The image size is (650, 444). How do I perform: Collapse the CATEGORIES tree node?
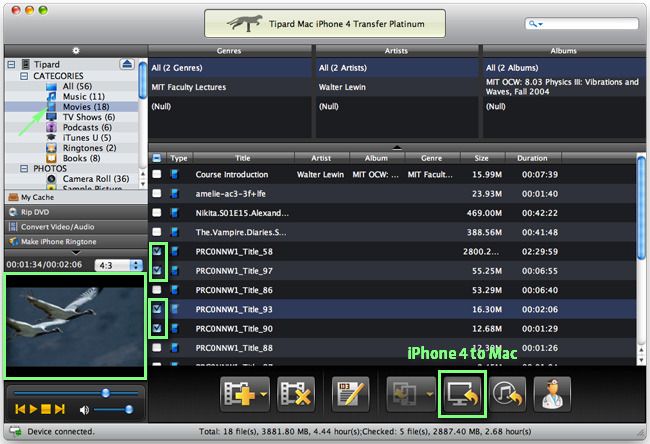24,76
